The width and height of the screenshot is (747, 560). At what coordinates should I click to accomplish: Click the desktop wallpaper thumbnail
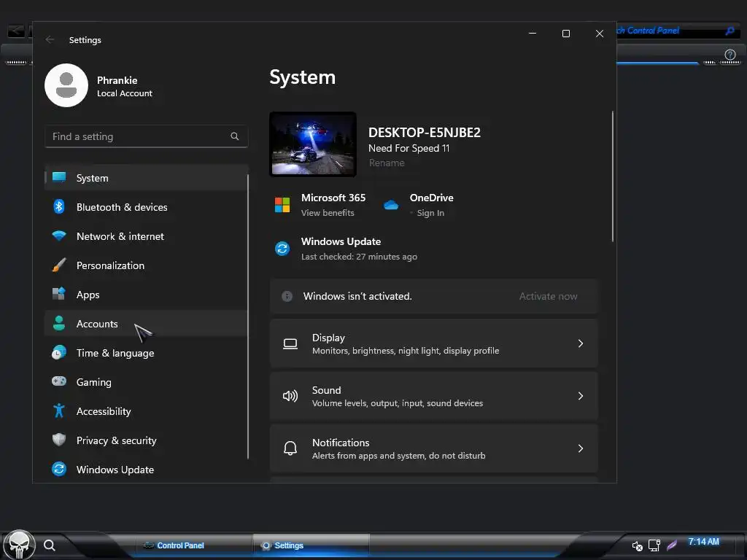[x=313, y=144]
